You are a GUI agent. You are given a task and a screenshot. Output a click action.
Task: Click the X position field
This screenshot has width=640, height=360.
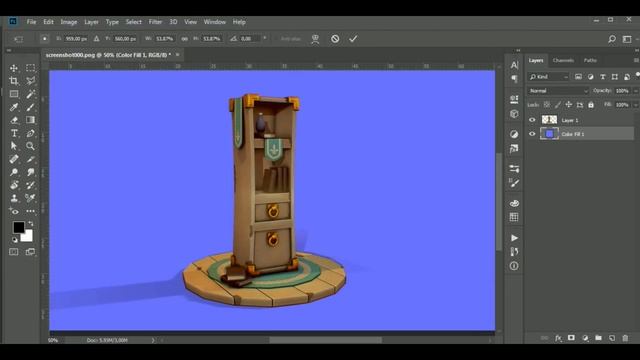pyautogui.click(x=76, y=39)
